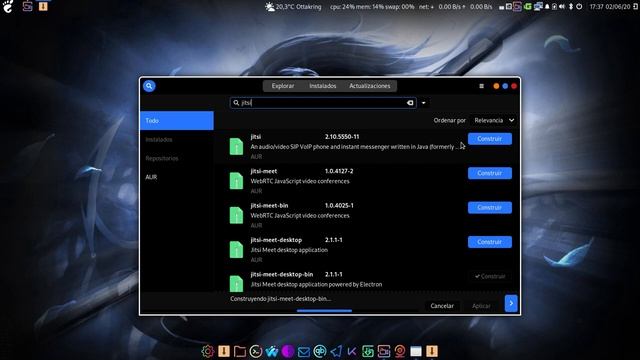This screenshot has width=640, height=360.
Task: Click the magnifier icon inside search field
Action: click(236, 103)
